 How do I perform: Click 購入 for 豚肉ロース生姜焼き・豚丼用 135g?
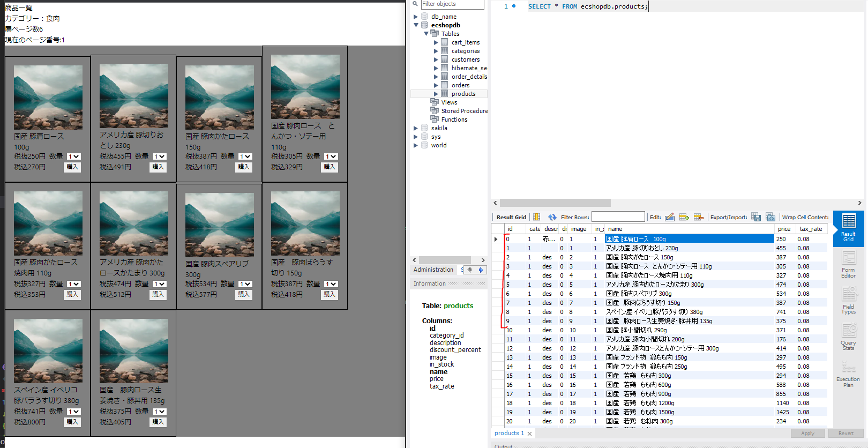(x=158, y=422)
